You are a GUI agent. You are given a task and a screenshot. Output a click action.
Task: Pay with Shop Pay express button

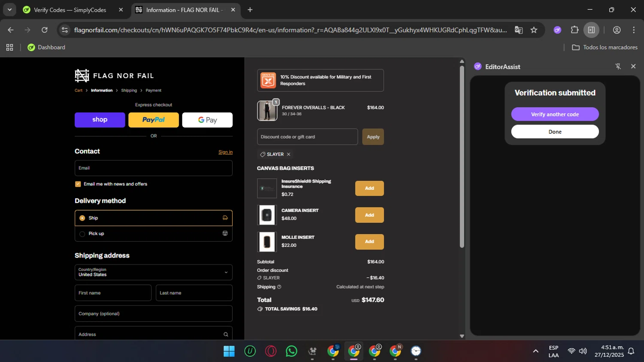pos(100,120)
